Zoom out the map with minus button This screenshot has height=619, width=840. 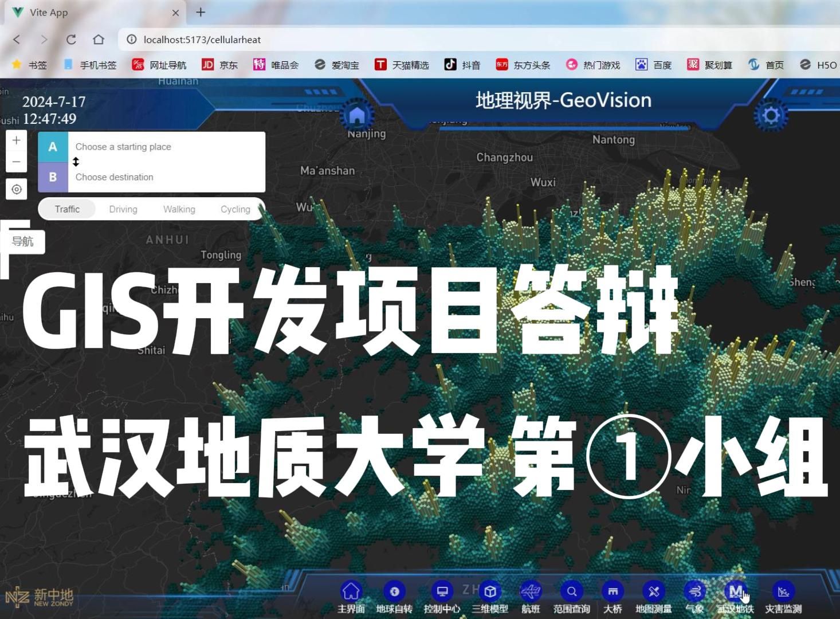tap(17, 162)
